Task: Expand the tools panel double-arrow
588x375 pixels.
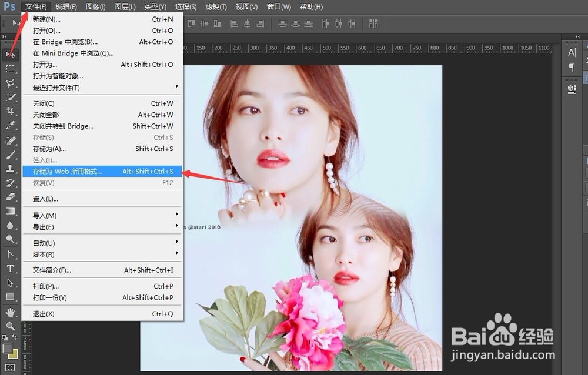Action: click(5, 36)
